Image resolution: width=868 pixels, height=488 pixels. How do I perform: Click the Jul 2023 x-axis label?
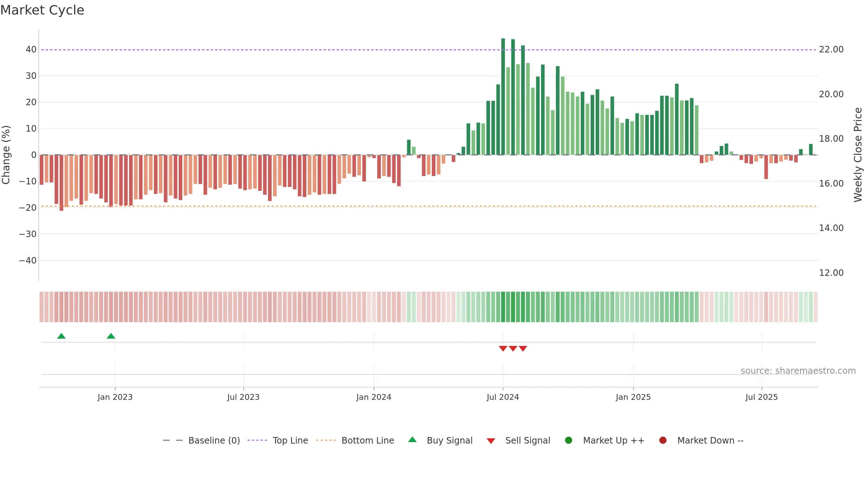coord(243,397)
